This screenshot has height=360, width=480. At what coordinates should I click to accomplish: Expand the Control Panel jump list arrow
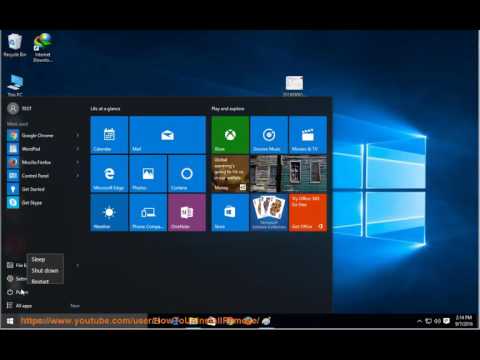click(x=77, y=176)
